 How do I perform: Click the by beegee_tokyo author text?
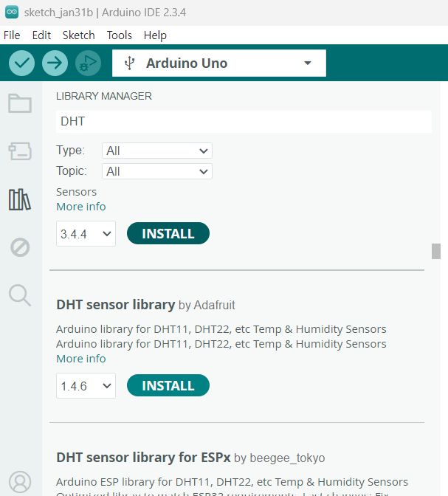pyautogui.click(x=280, y=458)
